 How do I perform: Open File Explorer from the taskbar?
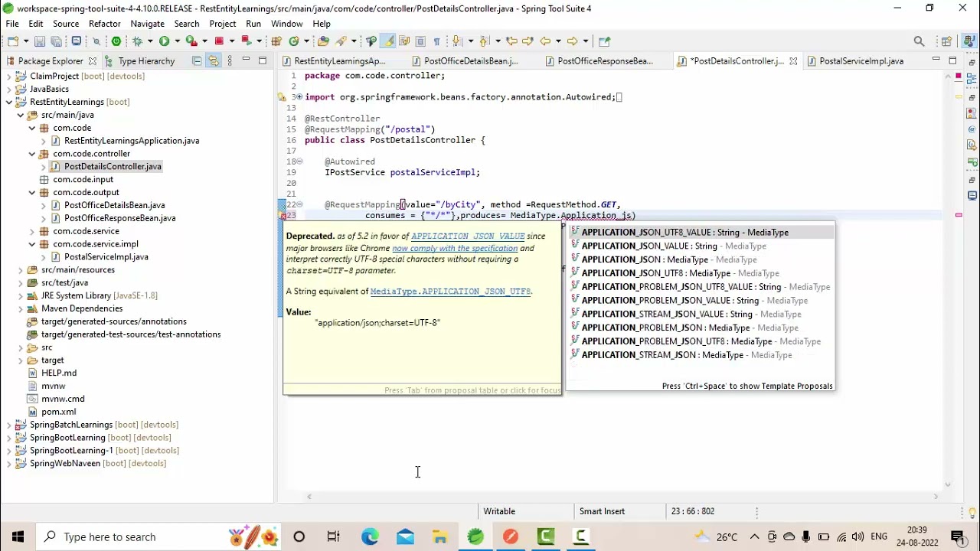(440, 536)
